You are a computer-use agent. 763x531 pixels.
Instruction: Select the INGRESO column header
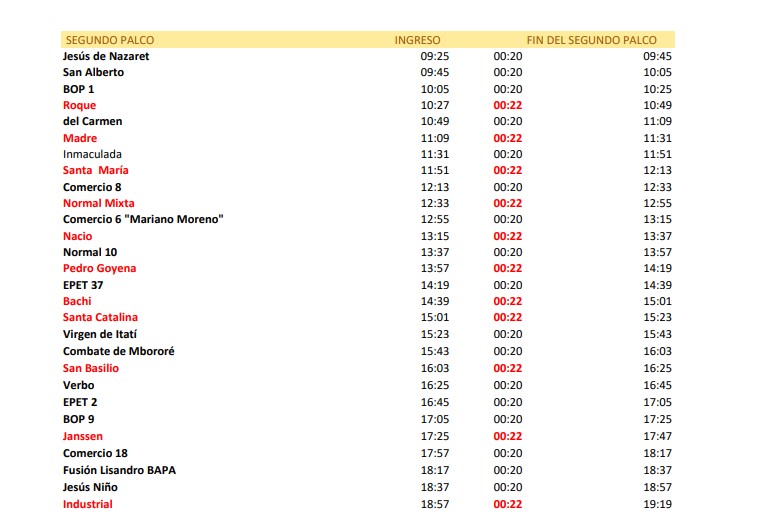(x=417, y=40)
